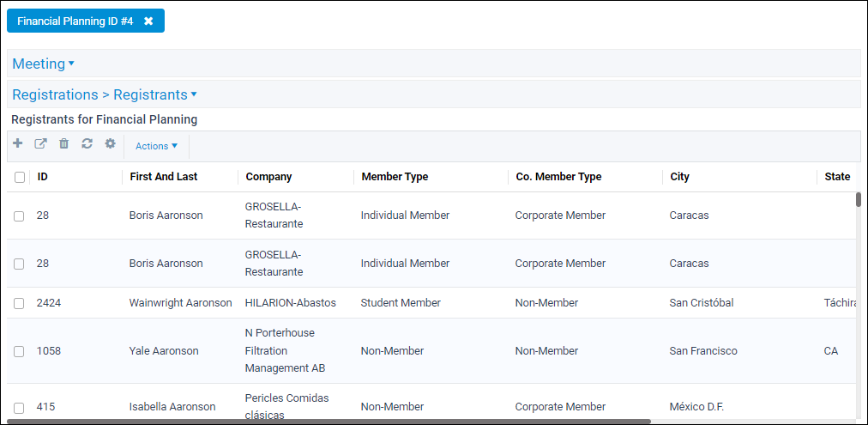Click N Porterhouse Filtration Management AB cell

pyautogui.click(x=285, y=351)
